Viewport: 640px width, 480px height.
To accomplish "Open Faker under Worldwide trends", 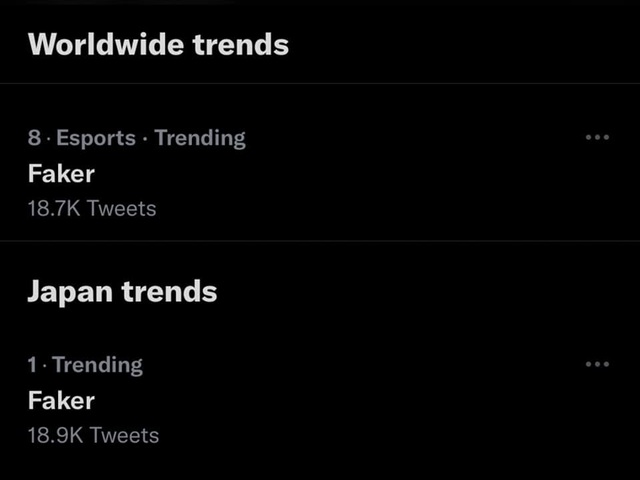I will click(x=61, y=173).
